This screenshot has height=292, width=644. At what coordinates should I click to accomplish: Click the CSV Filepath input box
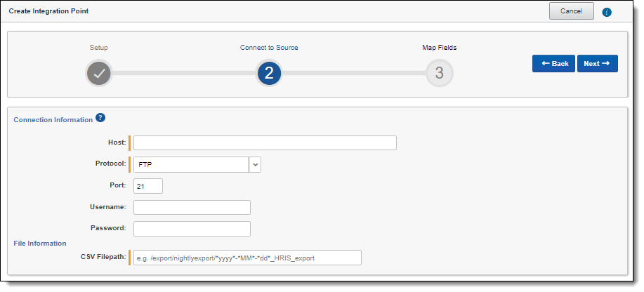click(247, 258)
